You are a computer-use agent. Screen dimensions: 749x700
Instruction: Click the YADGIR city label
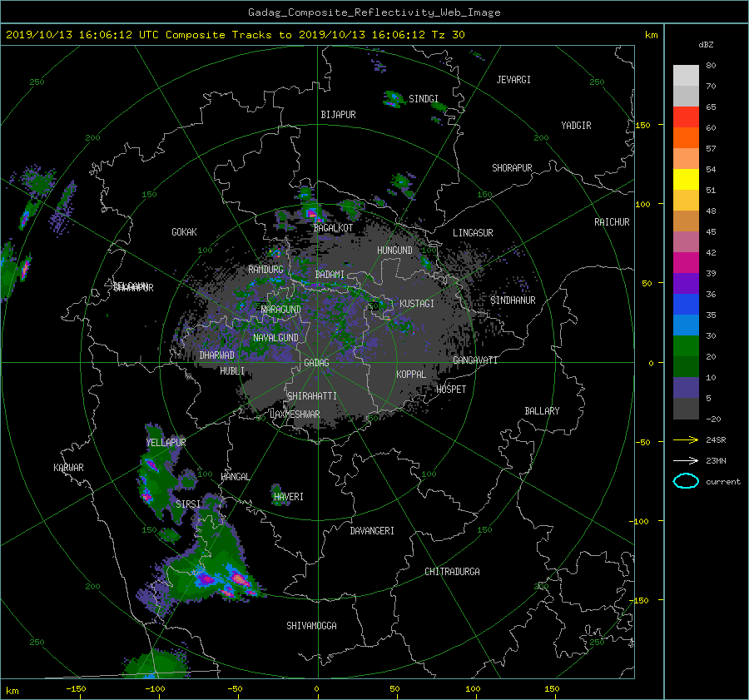click(x=576, y=126)
